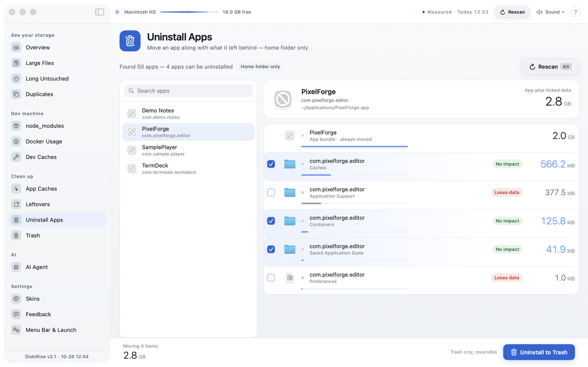Click the Overview sidebar icon
The height and width of the screenshot is (367, 588).
(16, 47)
